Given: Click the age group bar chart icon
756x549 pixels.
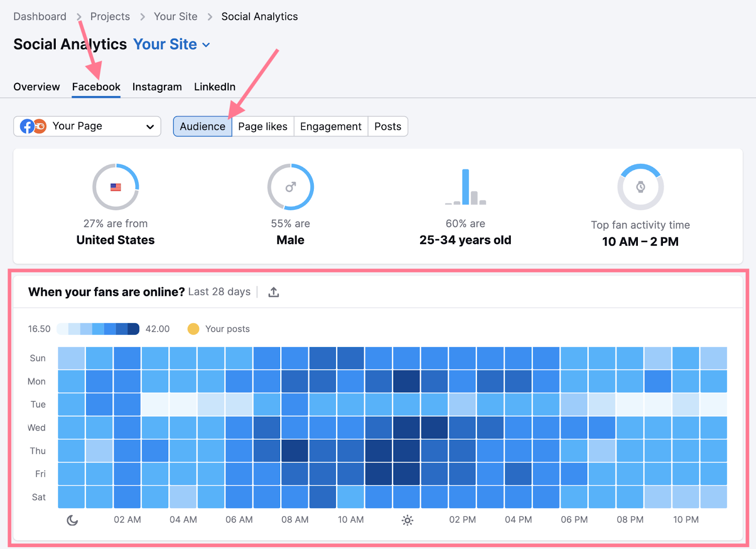Looking at the screenshot, I should coord(465,187).
